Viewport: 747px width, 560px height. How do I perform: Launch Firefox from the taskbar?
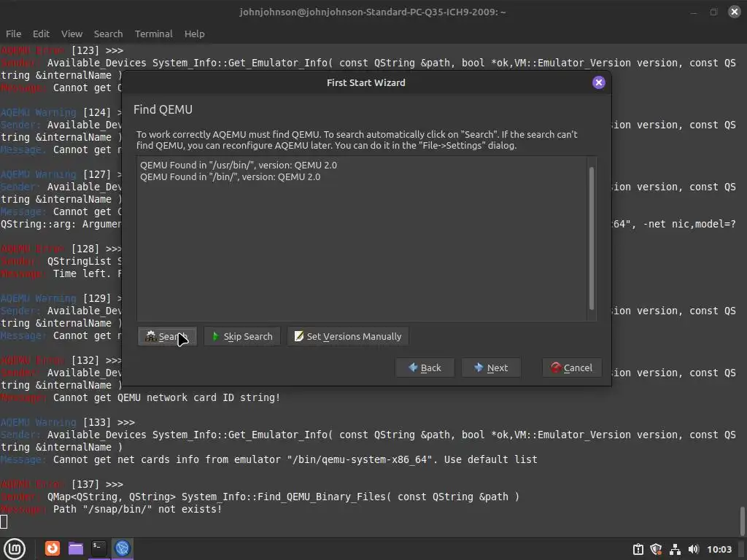(53, 548)
